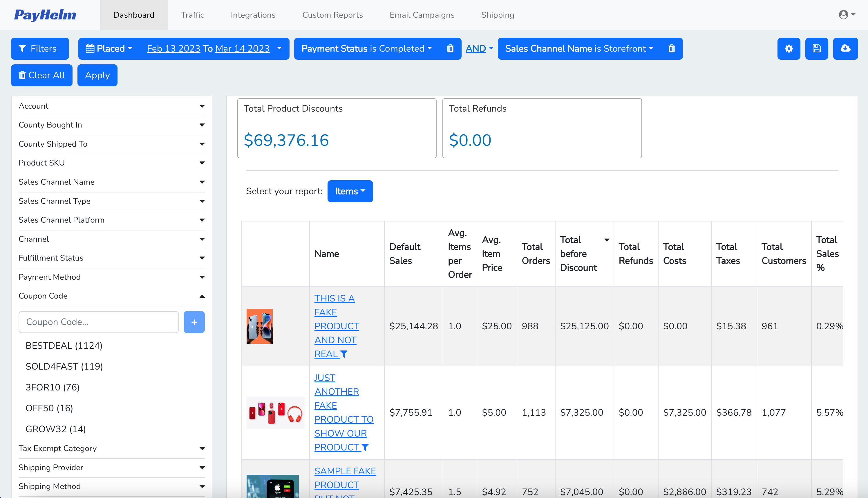
Task: Open the Items report selector dropdown
Action: point(350,191)
